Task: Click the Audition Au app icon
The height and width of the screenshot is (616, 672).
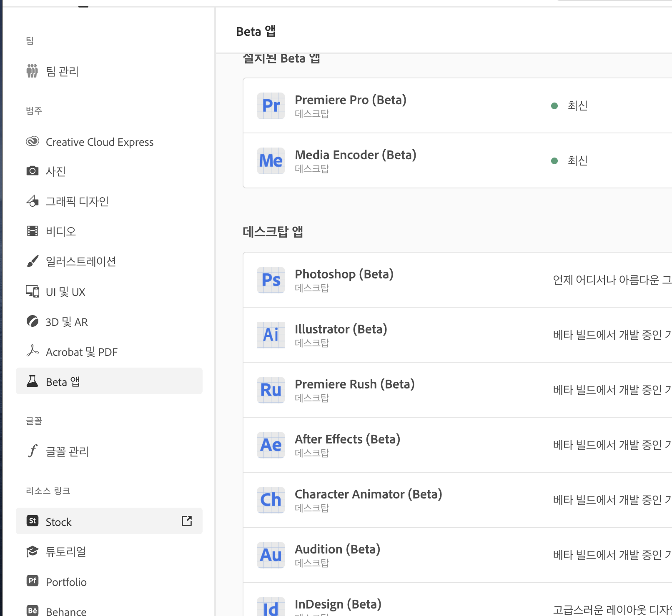Action: pyautogui.click(x=271, y=555)
